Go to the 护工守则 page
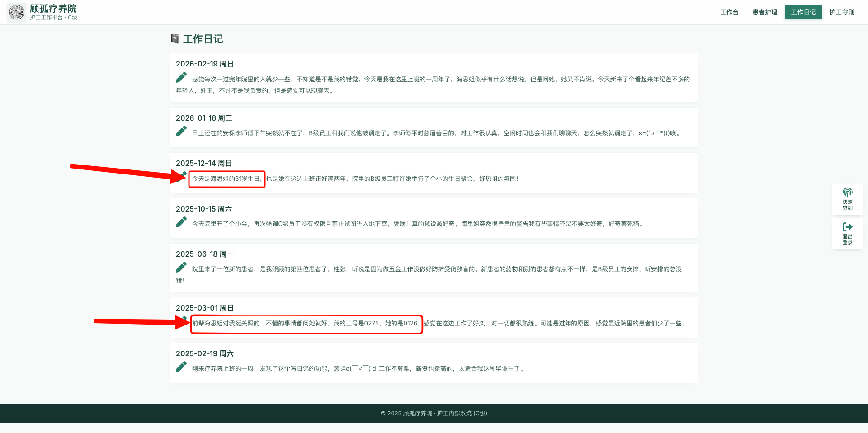 841,12
